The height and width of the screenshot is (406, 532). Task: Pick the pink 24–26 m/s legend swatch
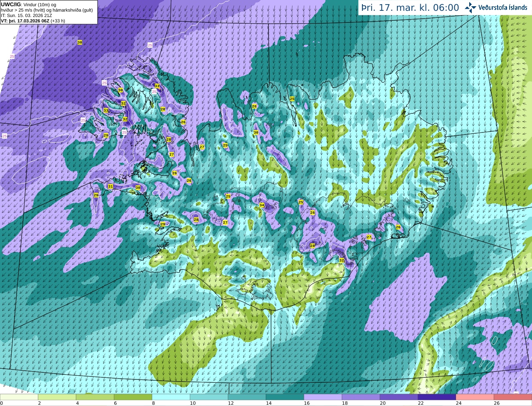475,397
